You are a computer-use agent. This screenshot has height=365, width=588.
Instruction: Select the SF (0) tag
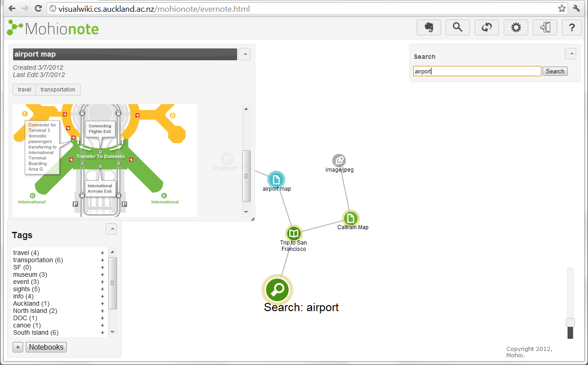coord(22,267)
